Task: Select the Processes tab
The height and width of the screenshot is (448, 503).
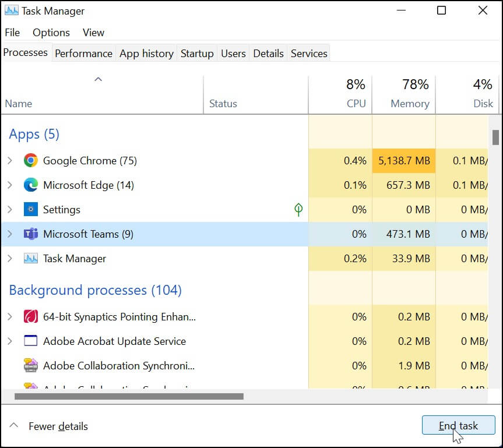Action: coord(26,52)
